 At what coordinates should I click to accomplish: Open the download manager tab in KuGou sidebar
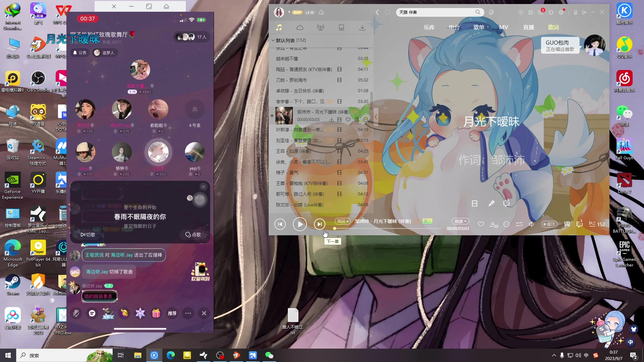(x=362, y=27)
